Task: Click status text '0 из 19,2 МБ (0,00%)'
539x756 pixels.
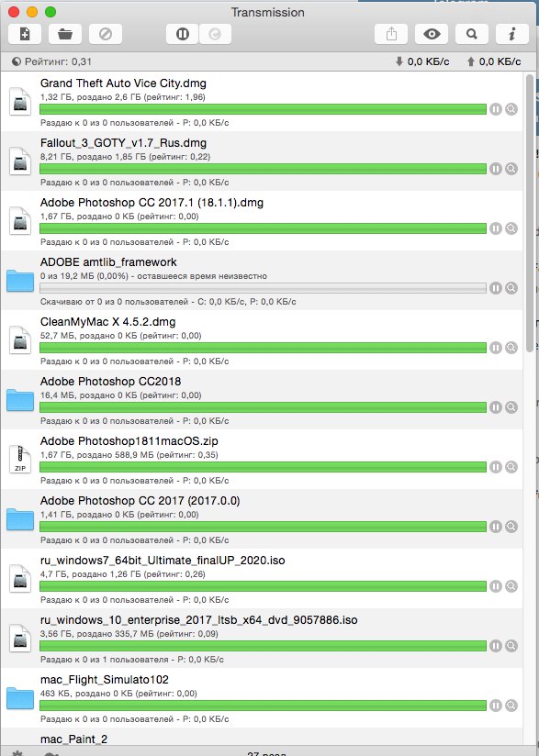Action: click(84, 276)
